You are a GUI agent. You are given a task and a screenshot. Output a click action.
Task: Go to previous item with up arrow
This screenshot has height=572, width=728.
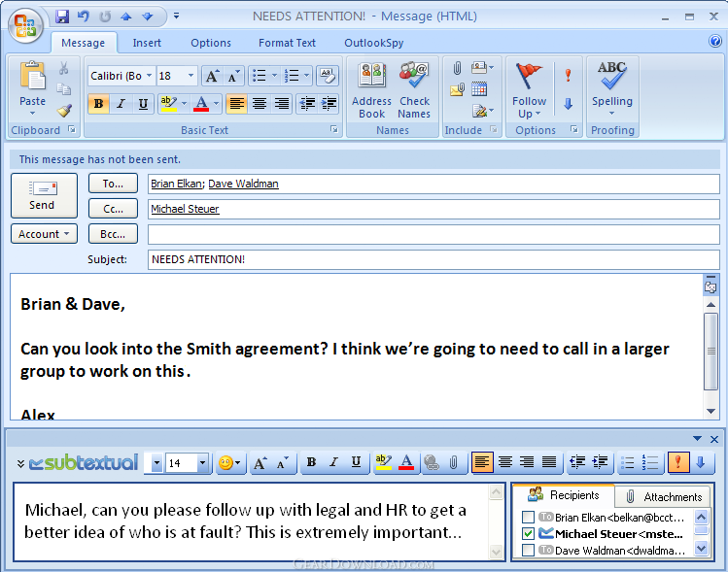click(x=125, y=17)
